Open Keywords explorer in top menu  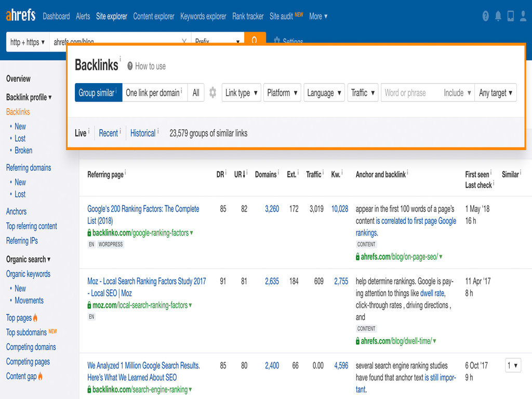(x=203, y=16)
